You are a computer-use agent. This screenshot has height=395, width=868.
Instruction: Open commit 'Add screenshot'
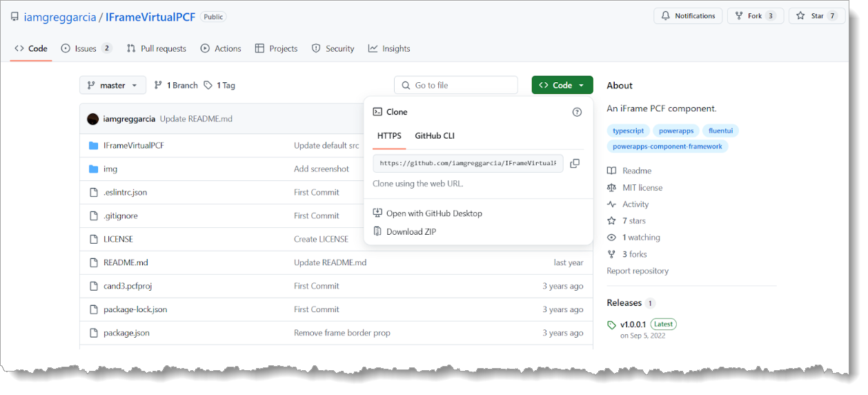click(322, 168)
